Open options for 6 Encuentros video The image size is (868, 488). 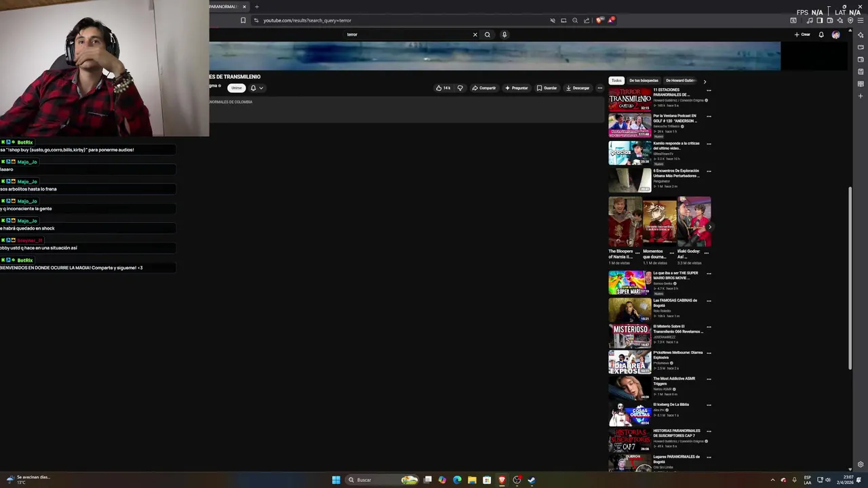(709, 171)
